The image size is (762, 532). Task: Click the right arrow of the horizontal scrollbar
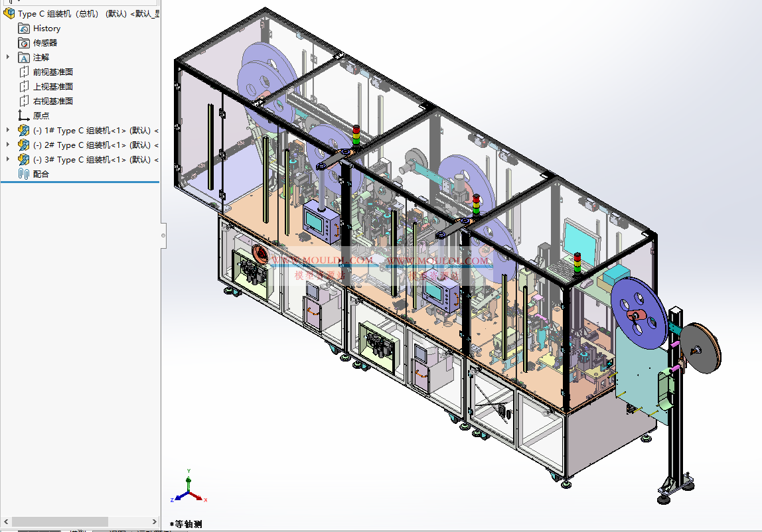pos(153,522)
